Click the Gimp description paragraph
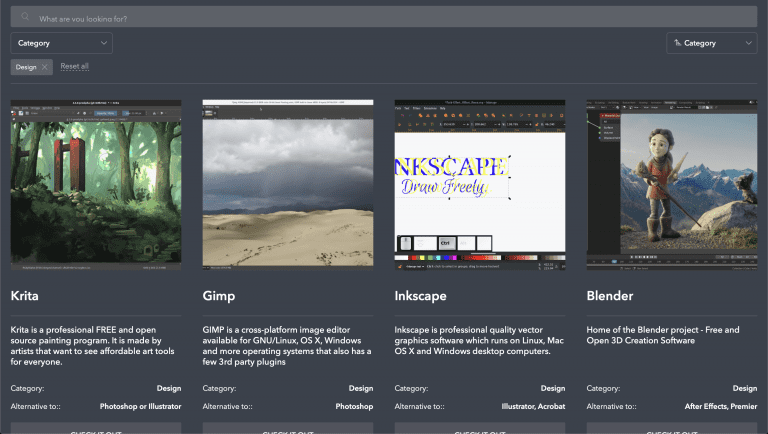 pos(287,346)
